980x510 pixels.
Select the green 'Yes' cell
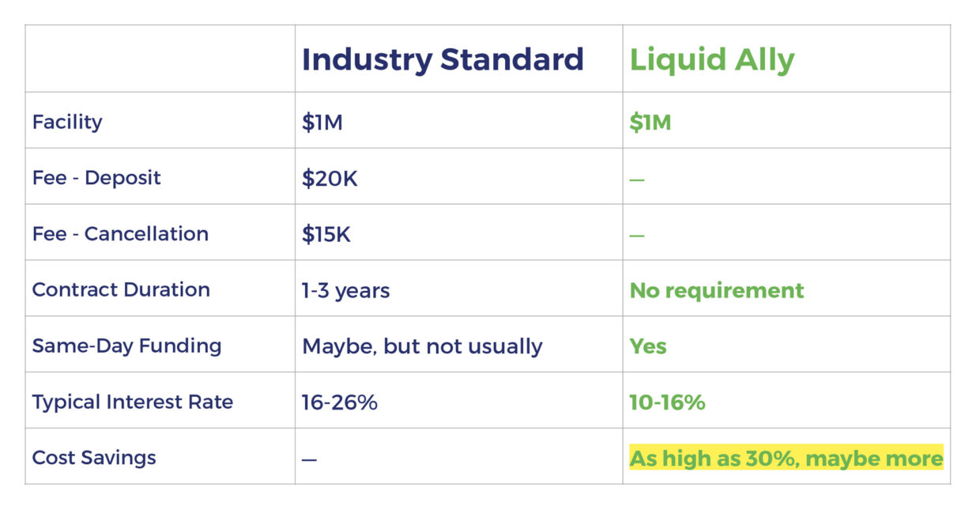click(648, 346)
